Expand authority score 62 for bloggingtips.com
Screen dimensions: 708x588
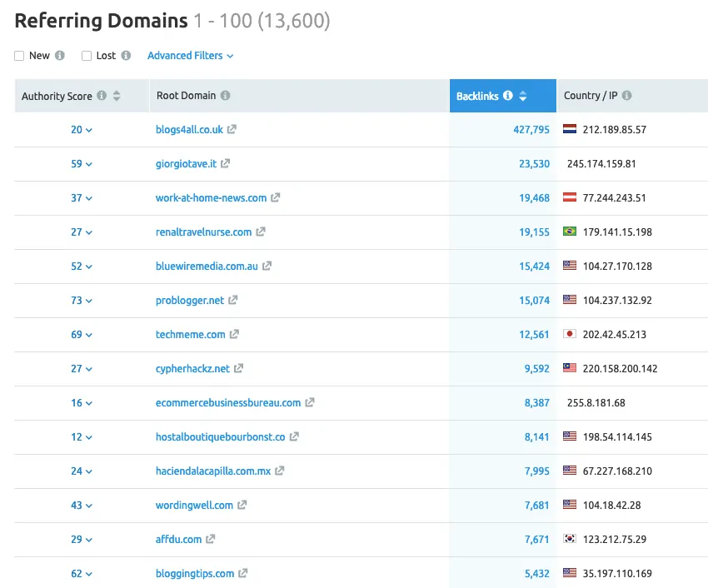tap(82, 574)
